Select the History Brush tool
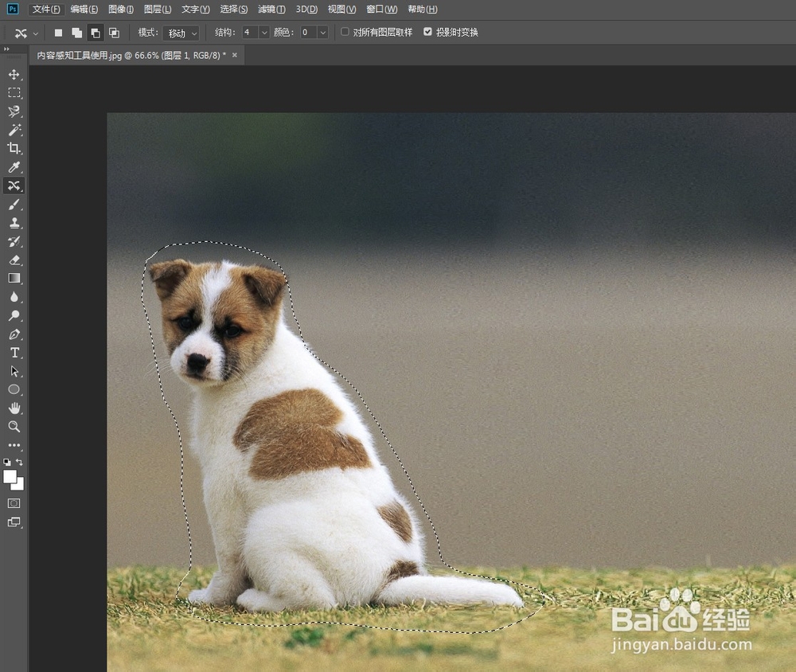Screen dimensions: 796x672 click(14, 241)
